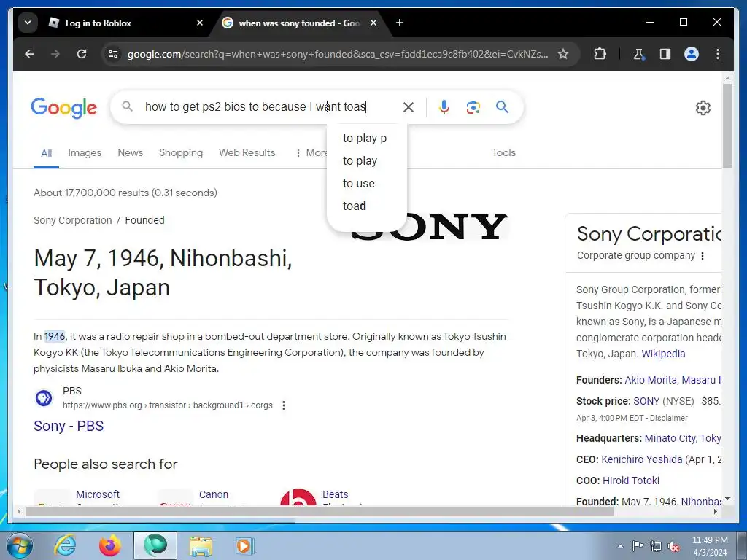Search by image with Google Lens
The image size is (747, 560).
click(473, 107)
